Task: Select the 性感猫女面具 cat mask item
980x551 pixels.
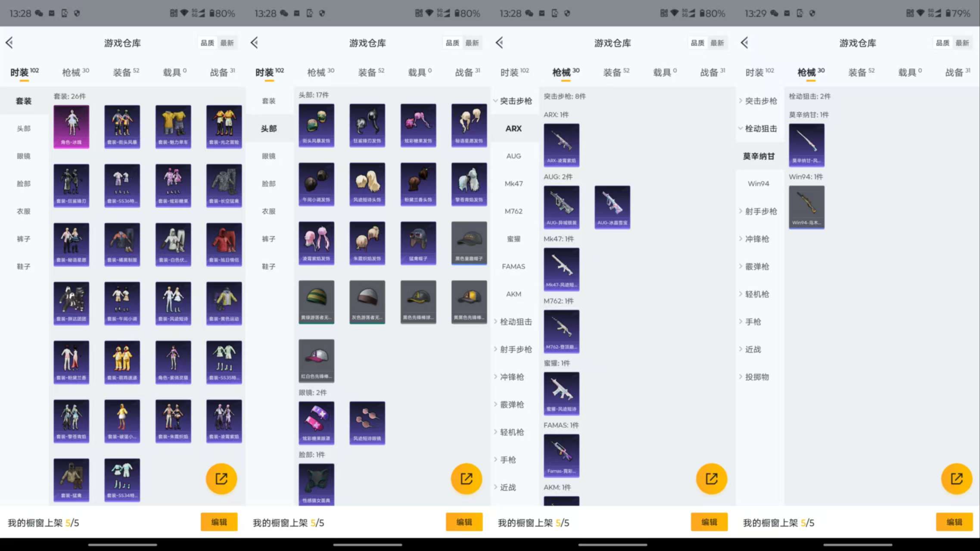Action: click(x=316, y=484)
